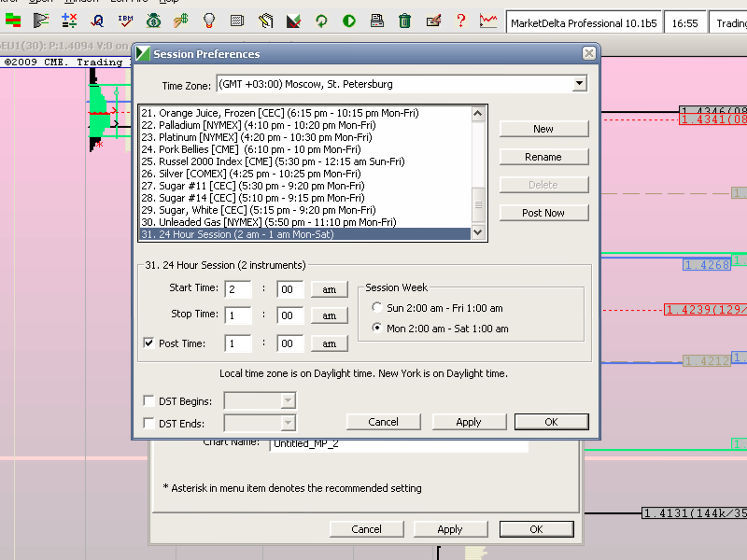Click the Post Now button

coord(543,213)
